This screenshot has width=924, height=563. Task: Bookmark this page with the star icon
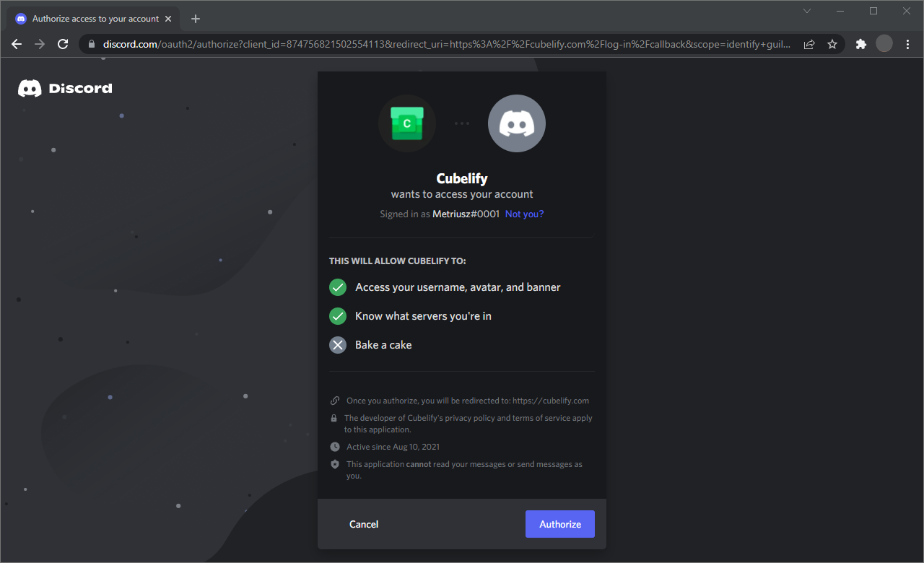[832, 44]
